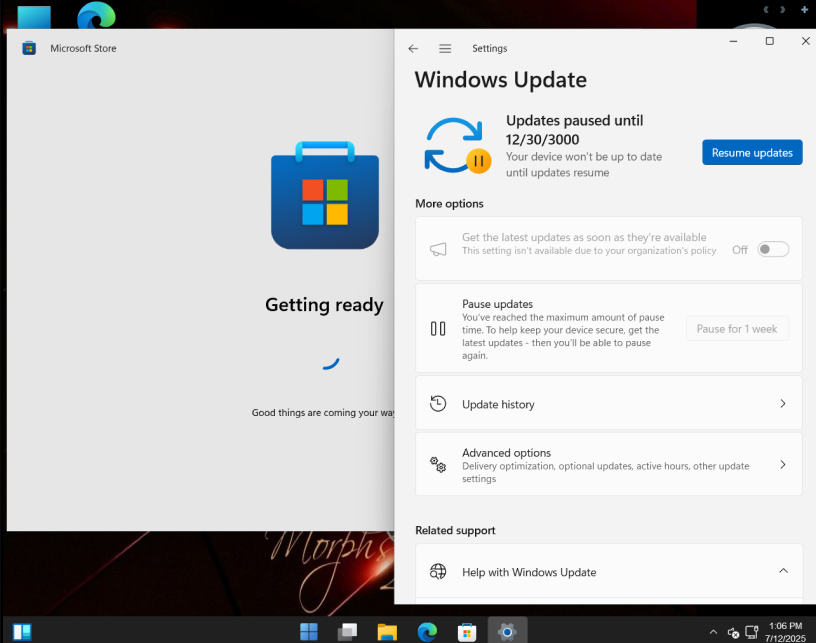Image resolution: width=816 pixels, height=643 pixels.
Task: Open Advanced options with its chevron
Action: click(783, 464)
